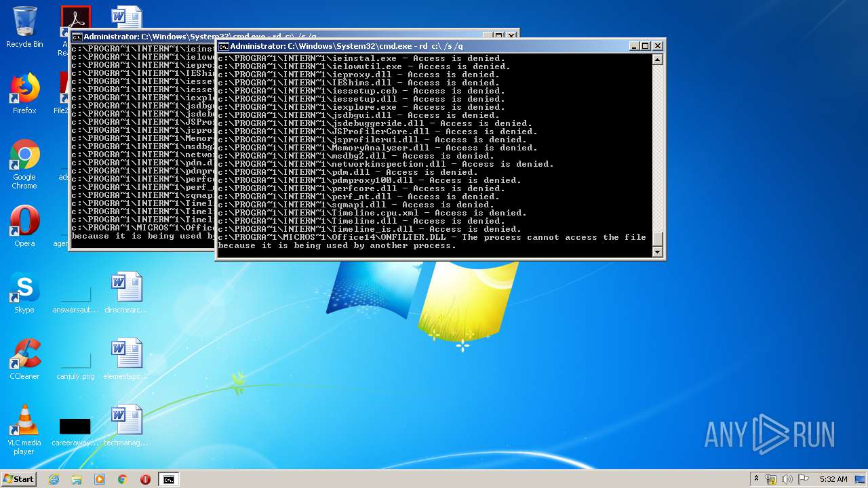868x488 pixels.
Task: Open Opera from the taskbar
Action: click(x=145, y=479)
